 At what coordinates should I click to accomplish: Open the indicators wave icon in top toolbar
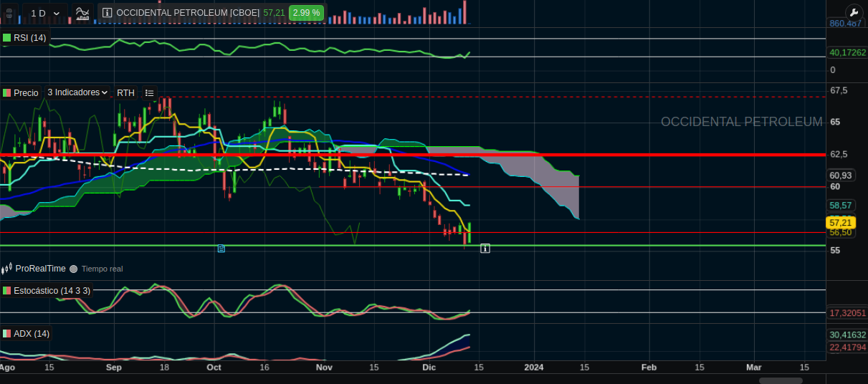point(82,12)
